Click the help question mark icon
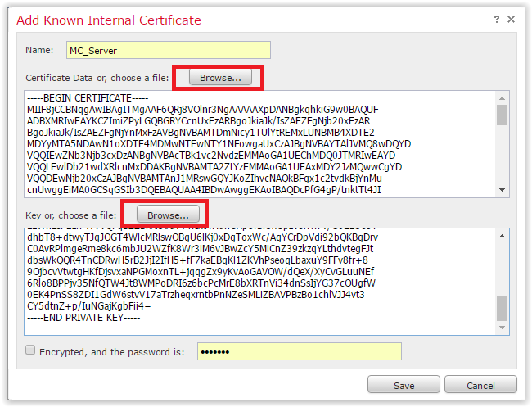Screen dimensions: 532x407 click(x=496, y=20)
